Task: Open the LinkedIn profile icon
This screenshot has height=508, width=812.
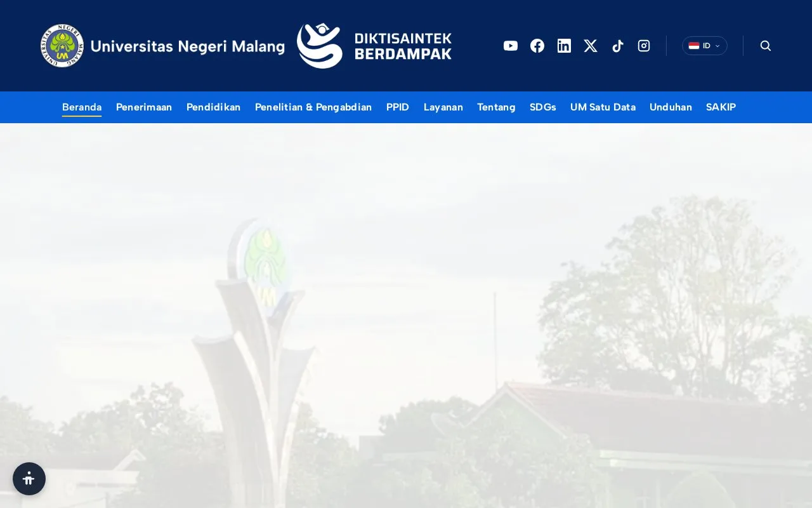Action: (564, 46)
